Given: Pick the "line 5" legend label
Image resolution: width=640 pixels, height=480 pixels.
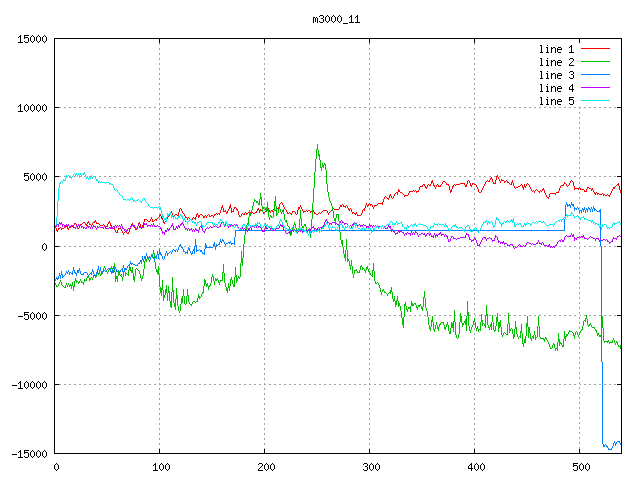Looking at the screenshot, I should click(556, 101).
